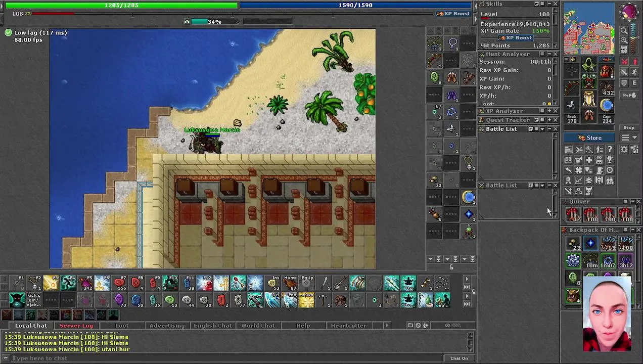Open the Loot chat tab
Screen dimensions: 643x364
pos(122,326)
